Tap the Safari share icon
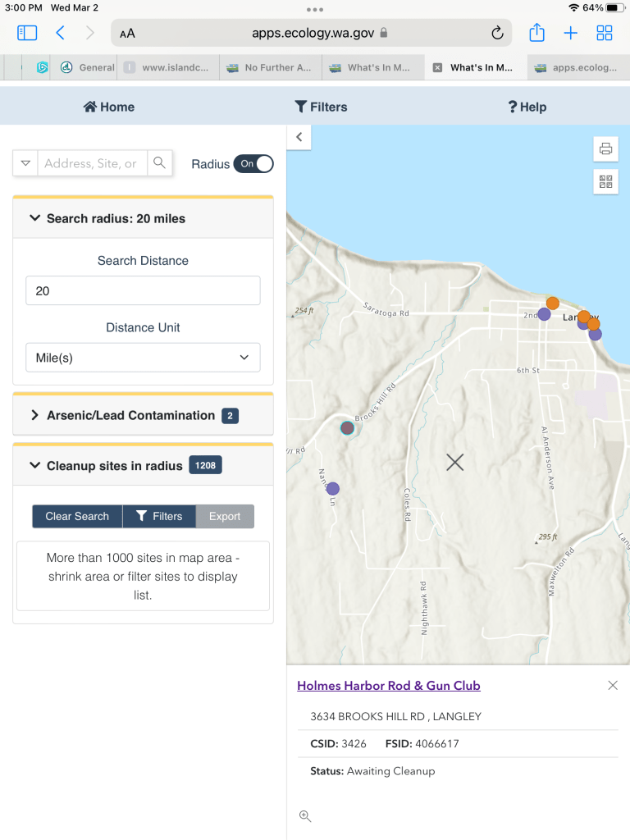Screen dimensions: 630x840 click(x=536, y=33)
